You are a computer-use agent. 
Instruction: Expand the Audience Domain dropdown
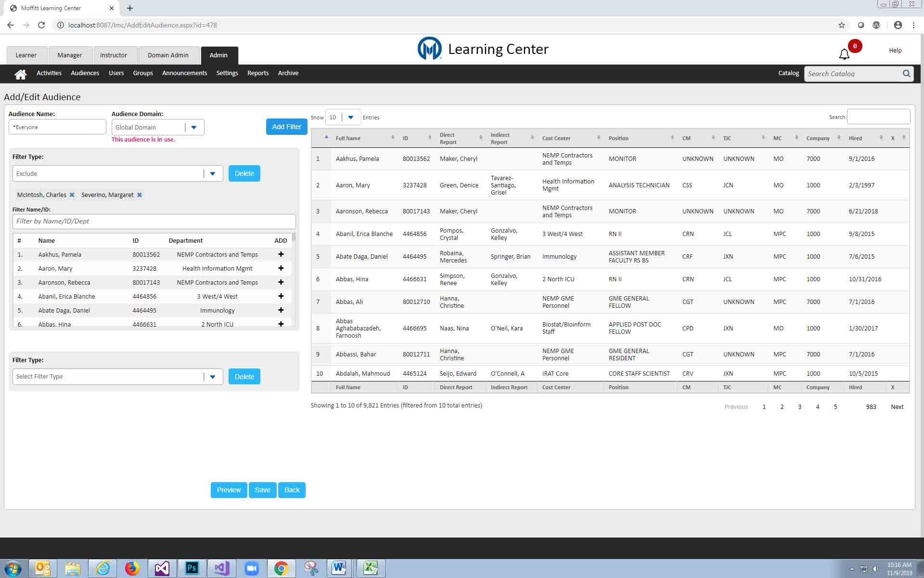(194, 128)
